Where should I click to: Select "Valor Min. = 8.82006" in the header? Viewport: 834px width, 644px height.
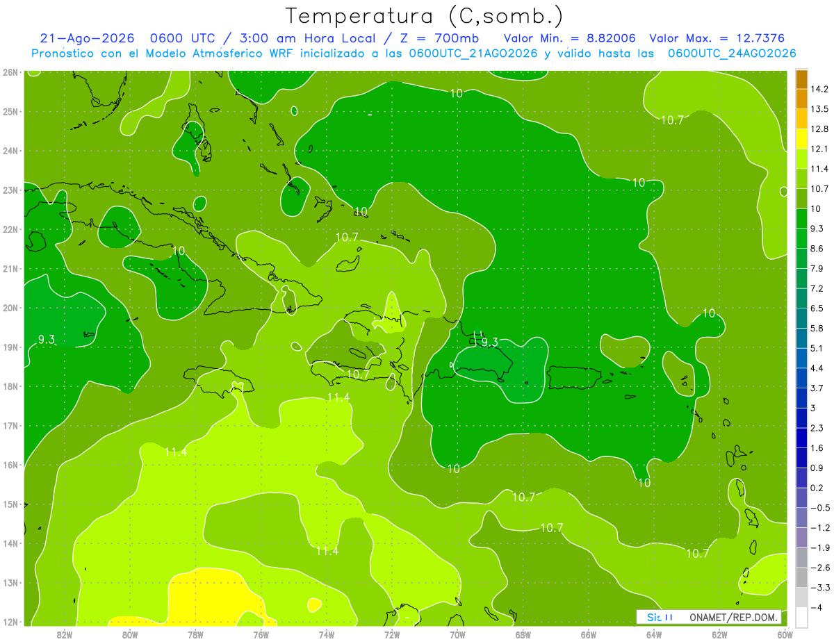[x=569, y=38]
